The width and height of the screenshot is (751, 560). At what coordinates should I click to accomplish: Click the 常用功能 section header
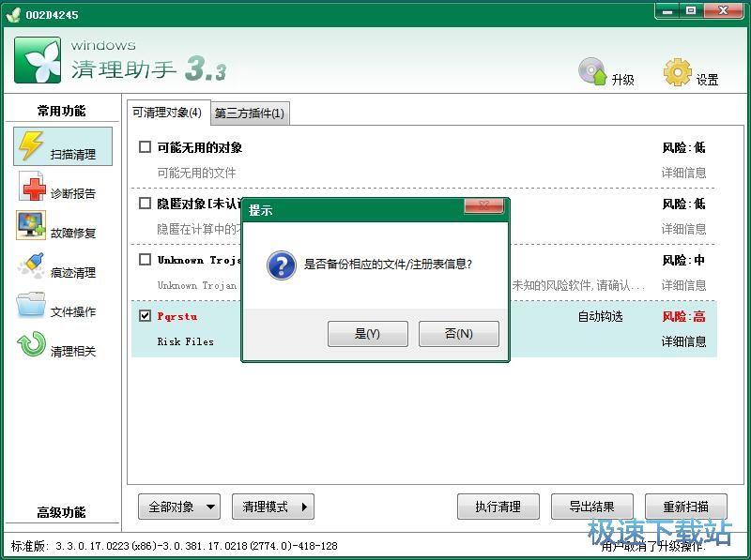coord(61,111)
